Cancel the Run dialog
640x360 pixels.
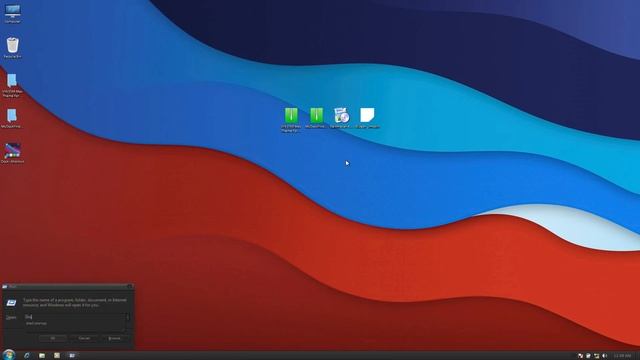click(84, 338)
